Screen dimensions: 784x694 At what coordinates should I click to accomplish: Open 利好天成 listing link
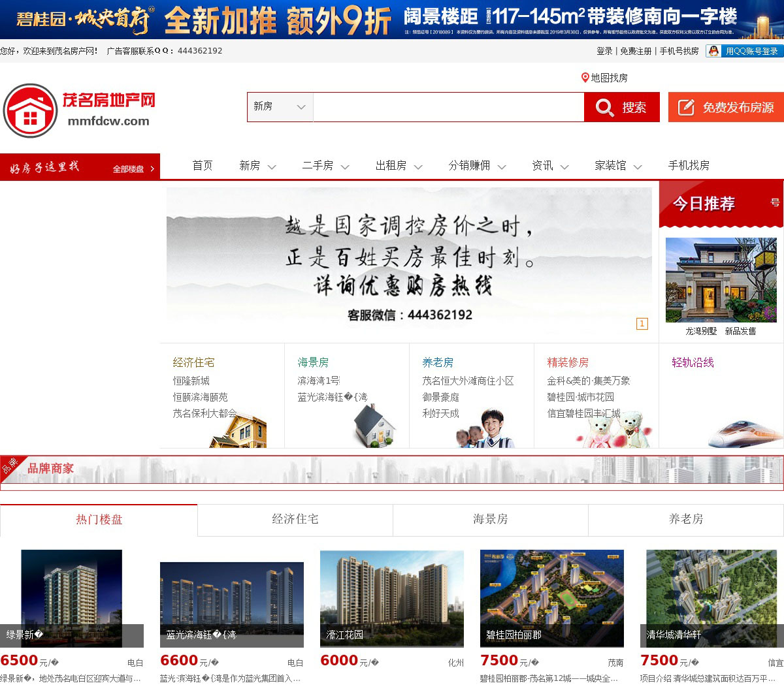coord(440,413)
